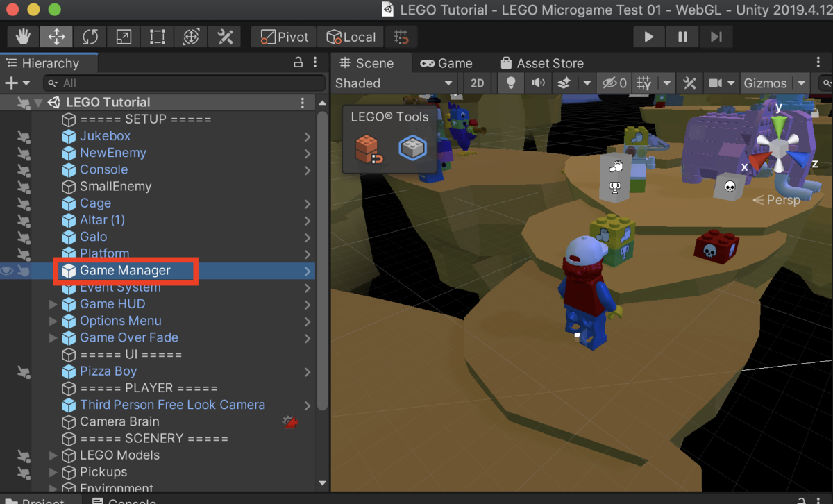The image size is (833, 504).
Task: Select the Move tool
Action: (57, 37)
